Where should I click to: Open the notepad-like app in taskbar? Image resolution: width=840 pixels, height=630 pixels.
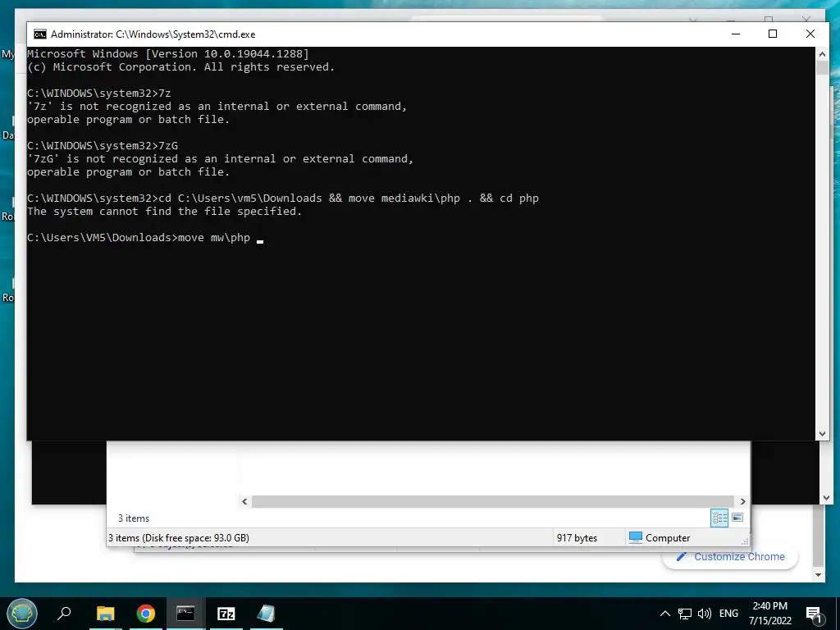(267, 613)
